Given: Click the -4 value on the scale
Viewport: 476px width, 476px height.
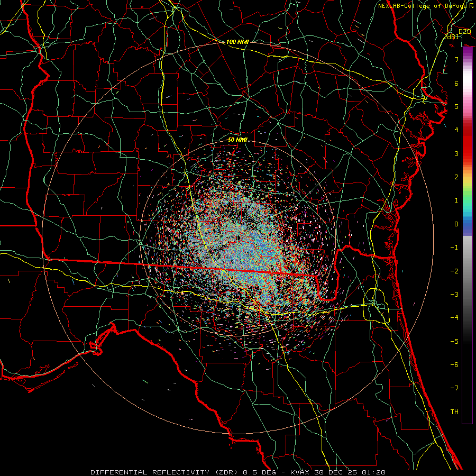Looking at the screenshot, I should tap(454, 317).
